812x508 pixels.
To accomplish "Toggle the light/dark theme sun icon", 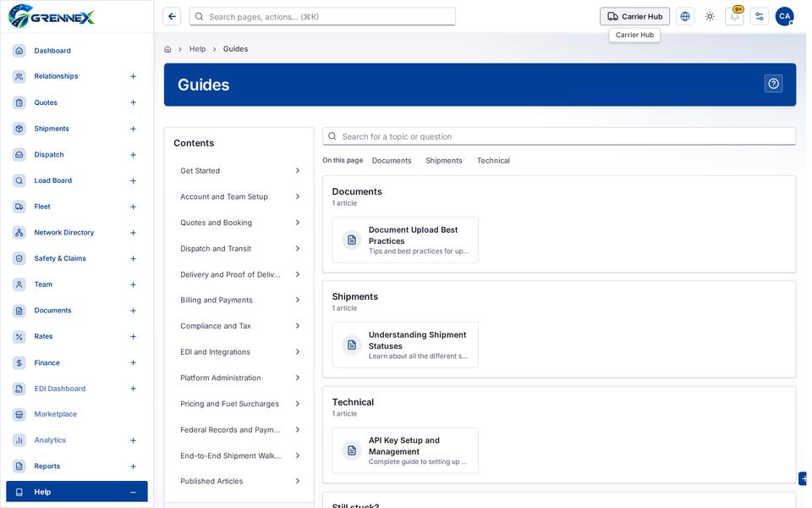I will (710, 17).
